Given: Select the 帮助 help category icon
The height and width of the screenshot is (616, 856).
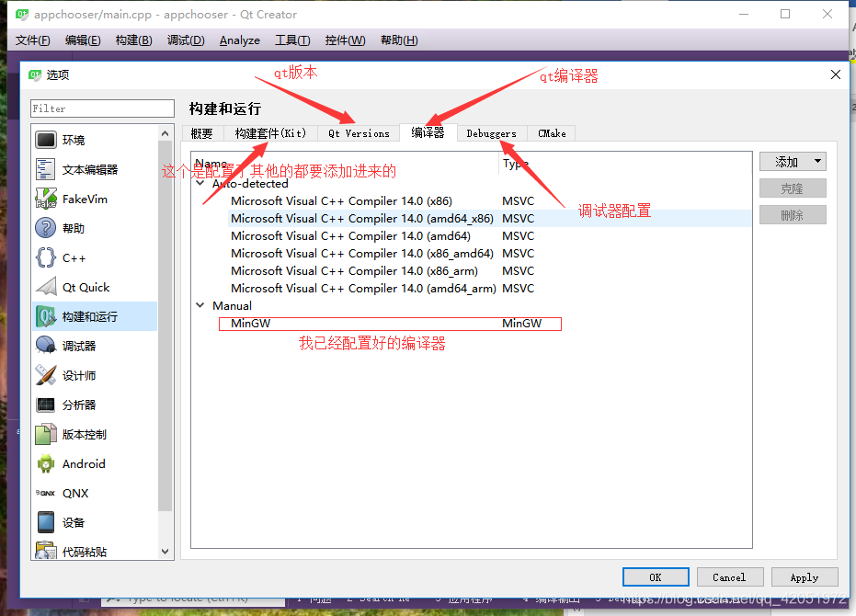Looking at the screenshot, I should 46,228.
